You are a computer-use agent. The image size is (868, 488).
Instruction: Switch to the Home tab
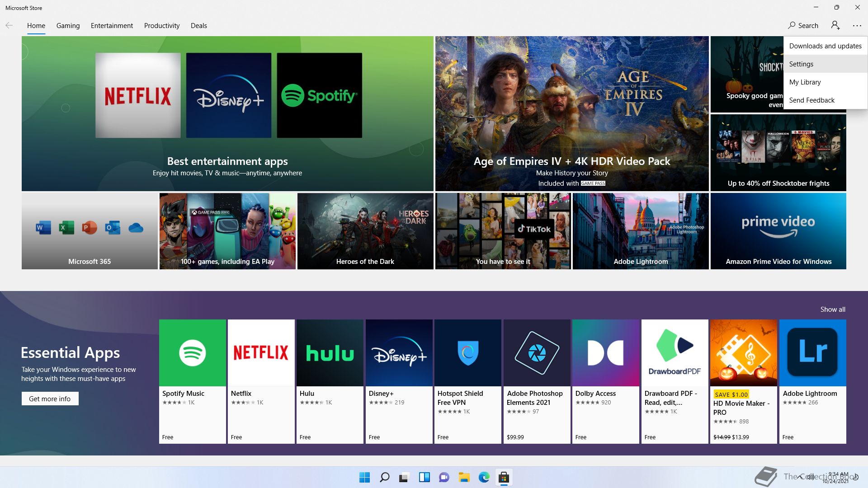click(x=36, y=26)
